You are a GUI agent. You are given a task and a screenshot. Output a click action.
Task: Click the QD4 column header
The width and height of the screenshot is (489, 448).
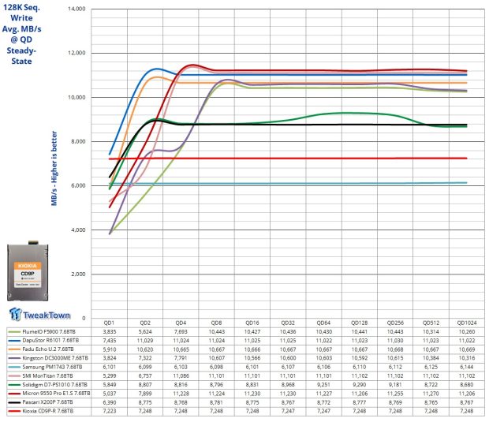click(181, 323)
